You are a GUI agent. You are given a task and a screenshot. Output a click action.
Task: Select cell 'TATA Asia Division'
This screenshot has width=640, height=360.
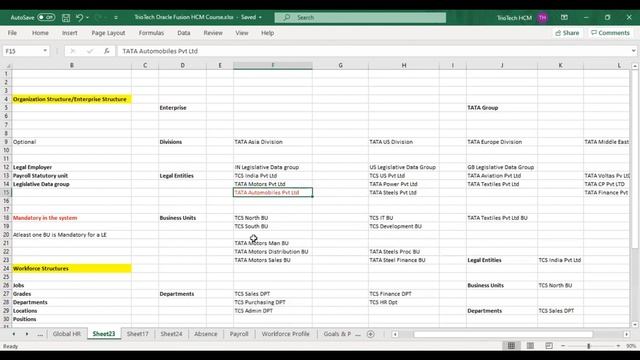(x=273, y=142)
